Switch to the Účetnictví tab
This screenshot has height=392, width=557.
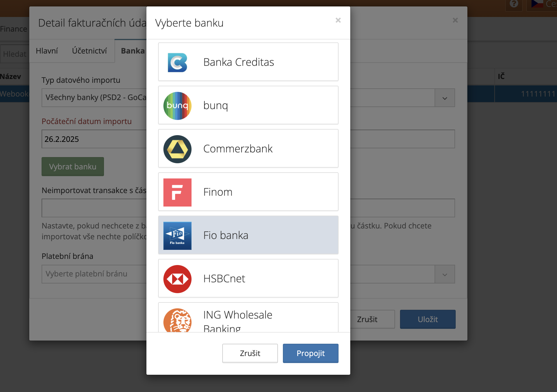coord(89,51)
